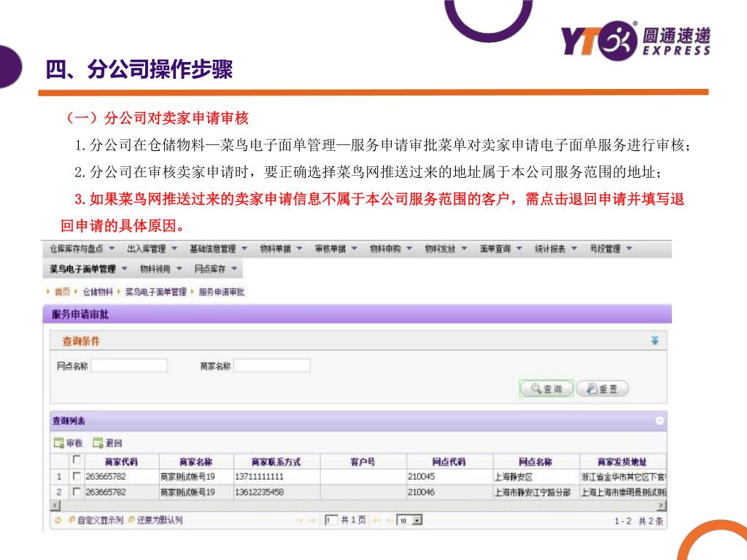Click the 服务申请审批 breadcrumb text
This screenshot has width=747, height=560.
[222, 292]
